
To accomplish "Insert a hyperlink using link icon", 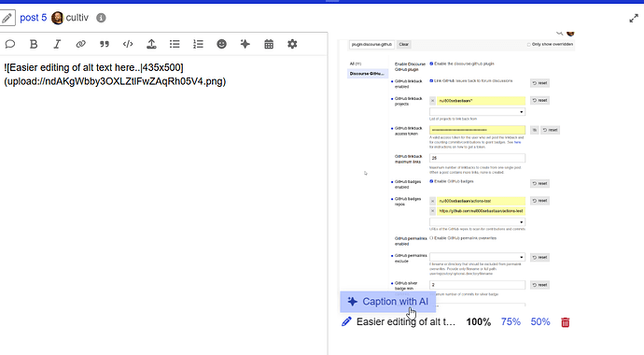I will (x=80, y=44).
